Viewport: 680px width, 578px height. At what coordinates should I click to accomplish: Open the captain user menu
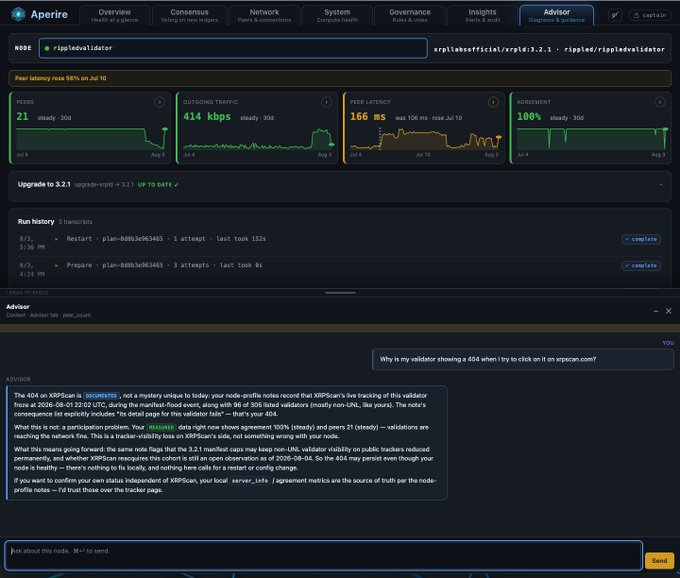(x=650, y=15)
